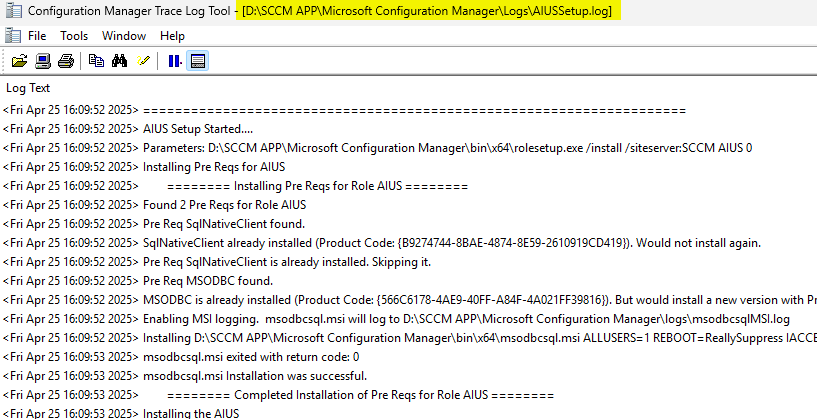Click the Find binoculars icon
The height and width of the screenshot is (419, 817).
pos(119,61)
